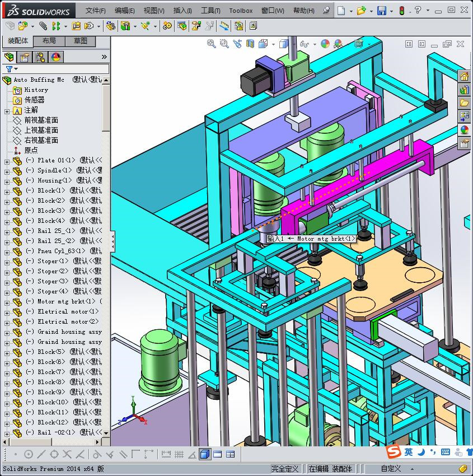Viewport: 473px width, 476px height.
Task: Toggle the parallel snap icon
Action: [123, 454]
